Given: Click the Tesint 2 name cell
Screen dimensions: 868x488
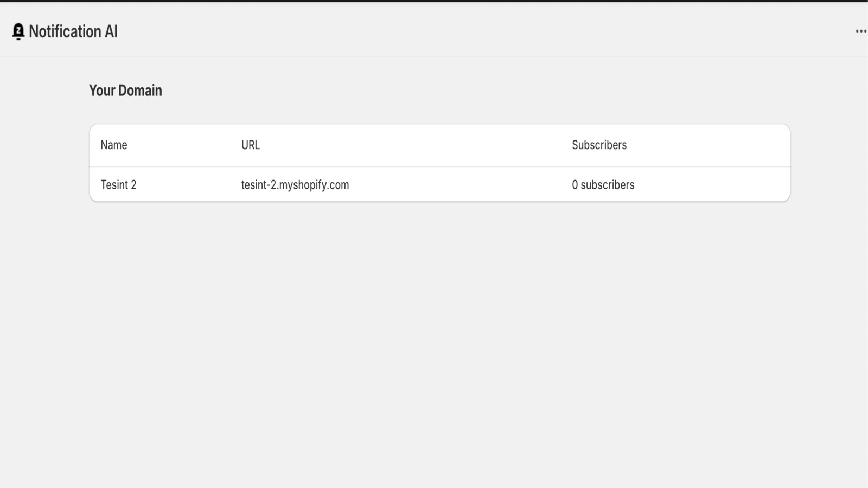Looking at the screenshot, I should tap(119, 184).
